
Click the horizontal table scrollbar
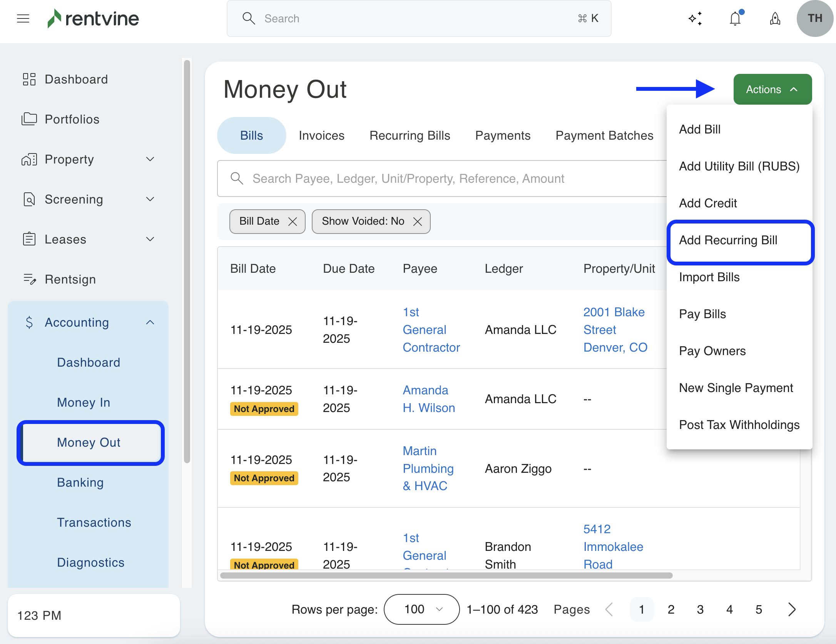[446, 576]
